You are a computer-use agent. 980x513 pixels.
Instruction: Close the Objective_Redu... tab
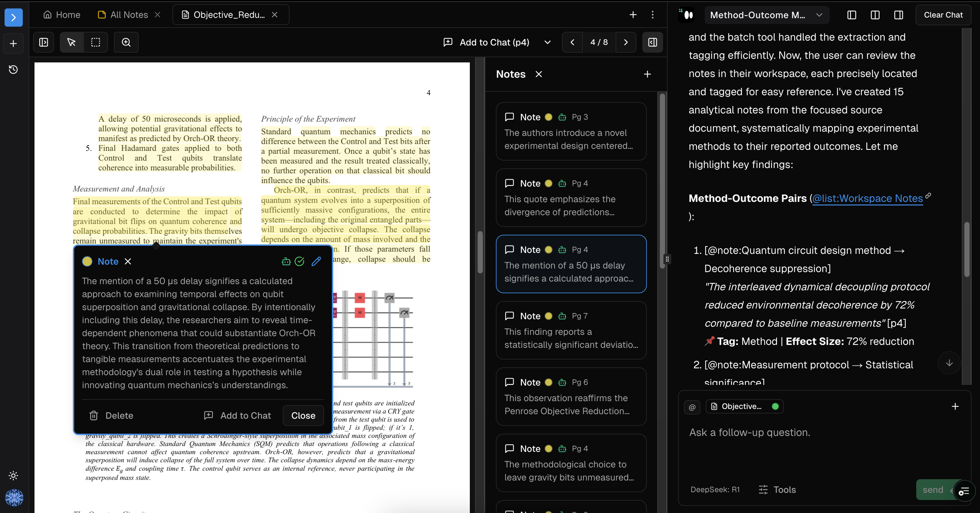click(x=275, y=15)
